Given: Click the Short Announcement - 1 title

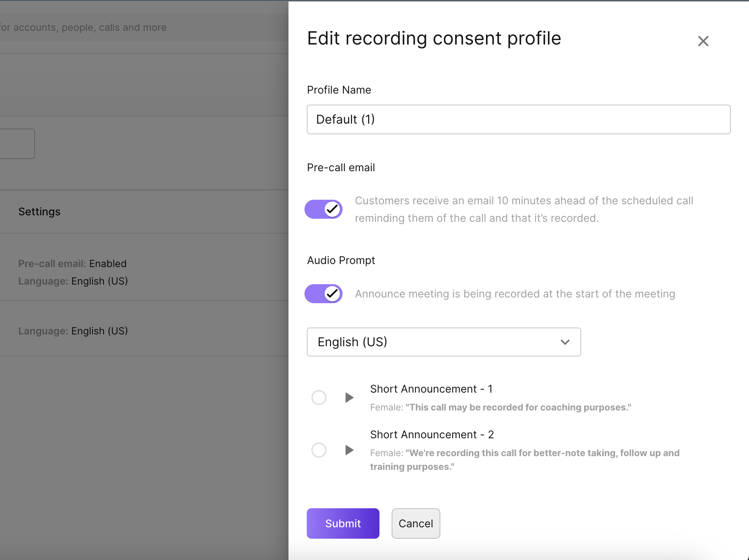Looking at the screenshot, I should tap(431, 389).
